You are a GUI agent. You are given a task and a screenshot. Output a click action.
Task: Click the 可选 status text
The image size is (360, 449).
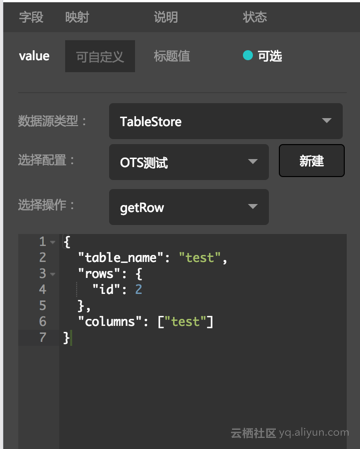pyautogui.click(x=270, y=56)
